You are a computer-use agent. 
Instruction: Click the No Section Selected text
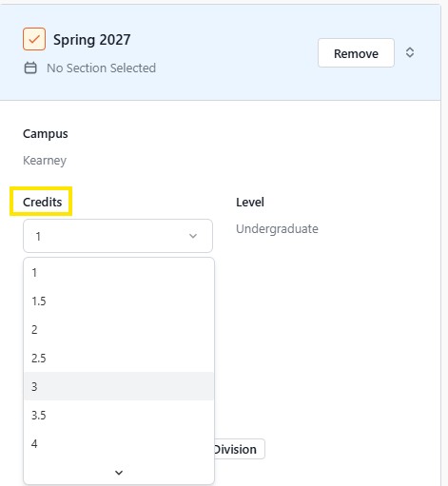101,68
